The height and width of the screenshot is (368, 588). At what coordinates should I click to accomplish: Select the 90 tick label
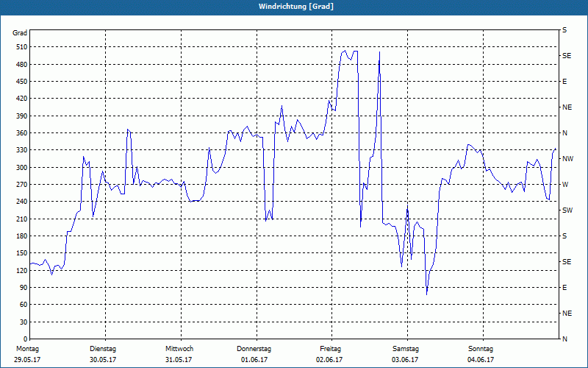(x=24, y=288)
